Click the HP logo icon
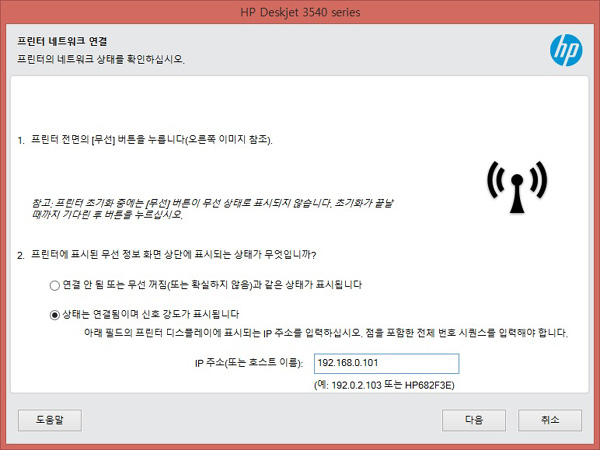Viewport: 600px width, 450px height. point(566,50)
